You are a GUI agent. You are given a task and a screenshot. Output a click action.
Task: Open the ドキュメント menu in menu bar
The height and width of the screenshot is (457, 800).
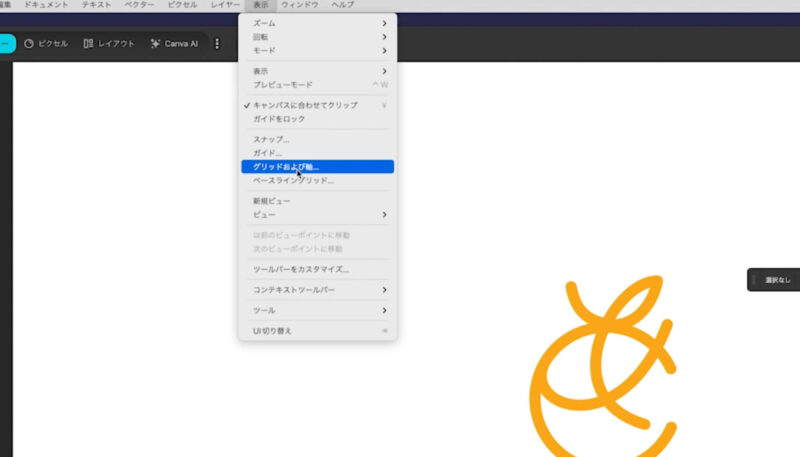pos(46,5)
